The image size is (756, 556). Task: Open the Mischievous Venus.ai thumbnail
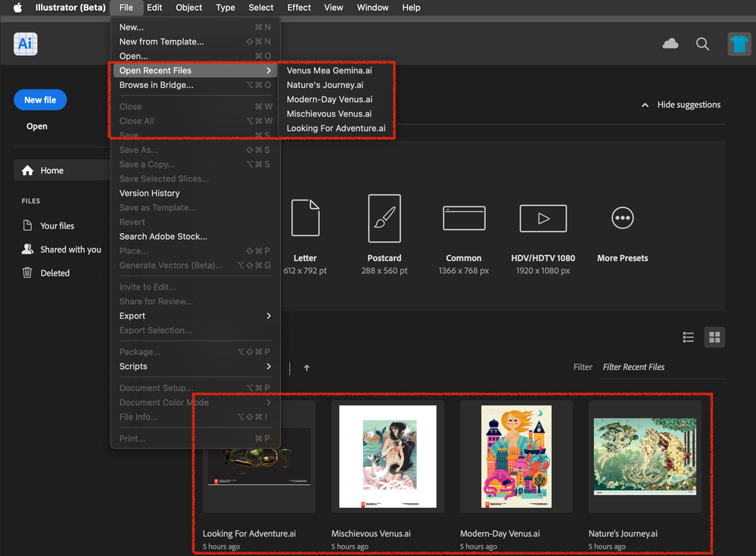tap(387, 457)
